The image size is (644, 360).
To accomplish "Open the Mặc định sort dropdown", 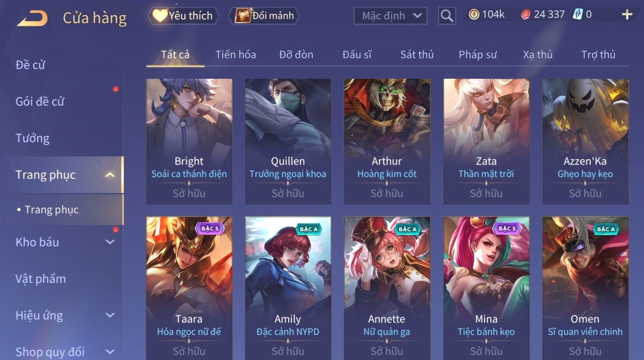I will point(390,16).
